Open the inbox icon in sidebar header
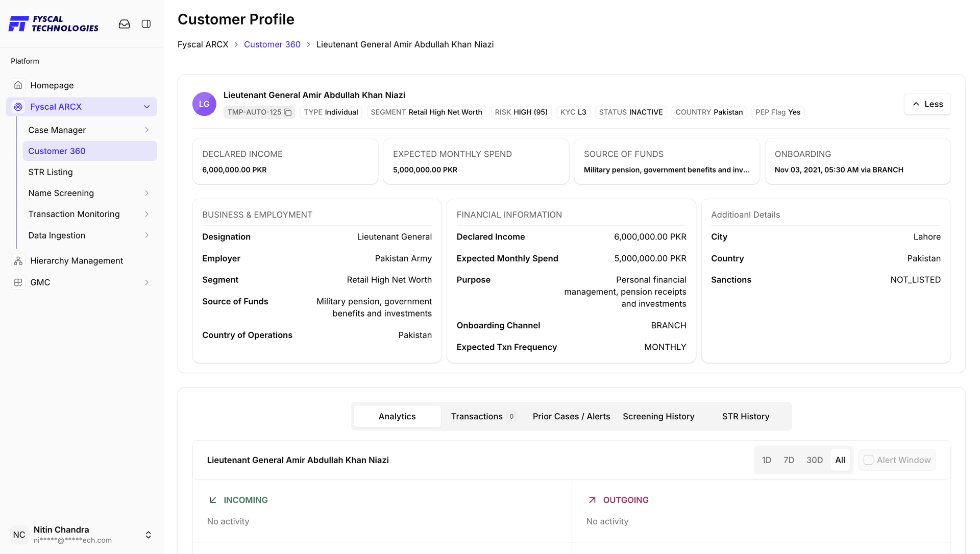 (124, 24)
